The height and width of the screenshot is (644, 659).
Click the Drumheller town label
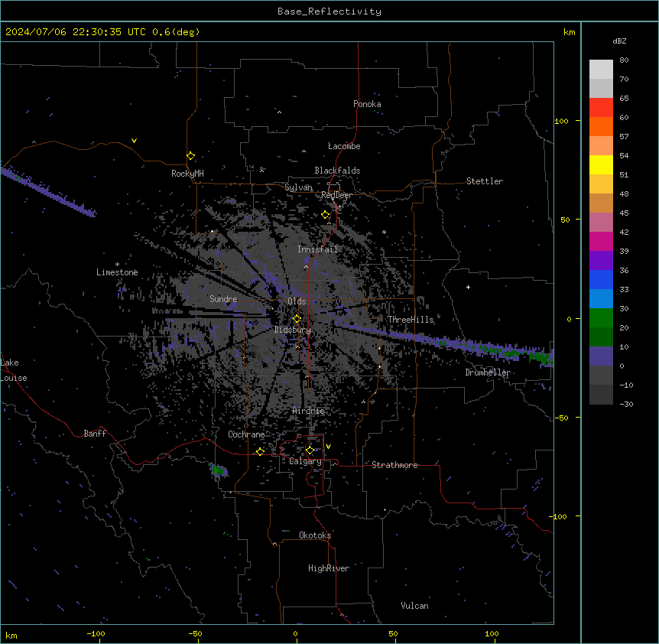pyautogui.click(x=488, y=372)
